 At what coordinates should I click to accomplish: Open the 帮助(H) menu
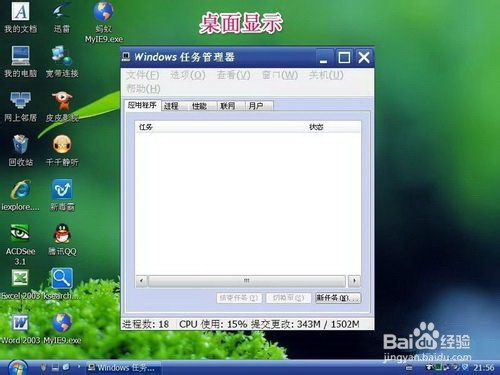[x=143, y=89]
